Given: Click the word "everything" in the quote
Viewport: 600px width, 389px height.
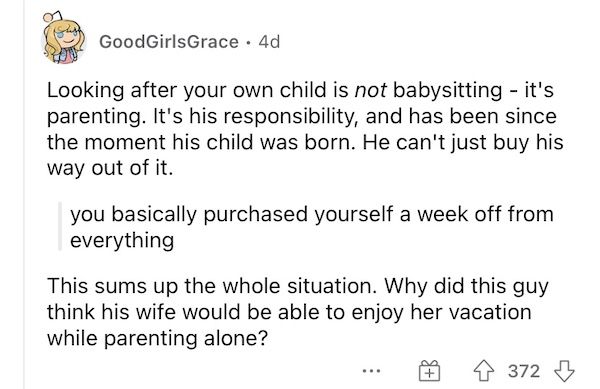Looking at the screenshot, I should [122, 241].
